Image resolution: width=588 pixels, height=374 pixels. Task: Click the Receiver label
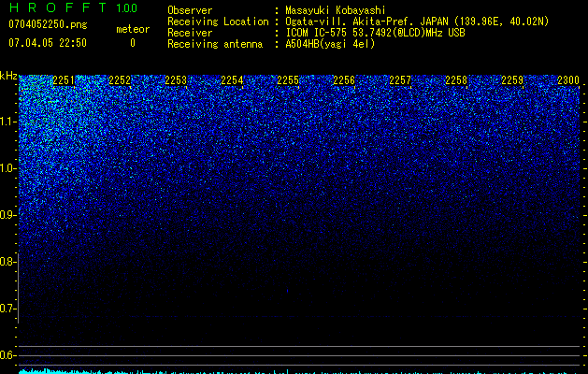(190, 33)
